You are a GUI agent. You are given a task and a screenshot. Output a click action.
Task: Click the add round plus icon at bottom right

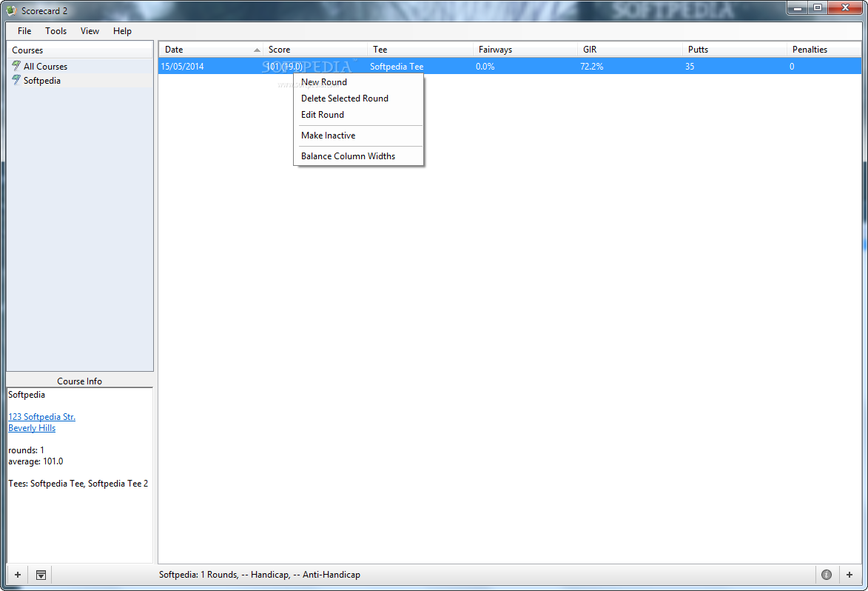pos(850,575)
